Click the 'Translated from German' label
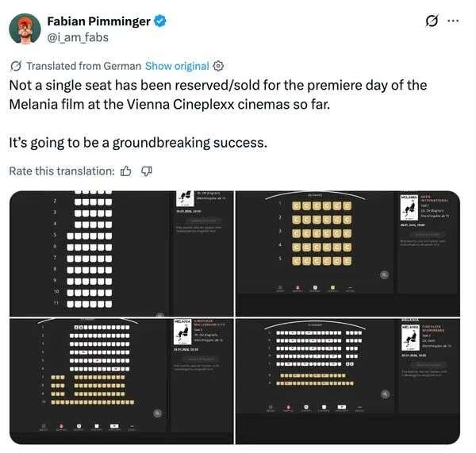The image size is (476, 453). click(x=83, y=66)
